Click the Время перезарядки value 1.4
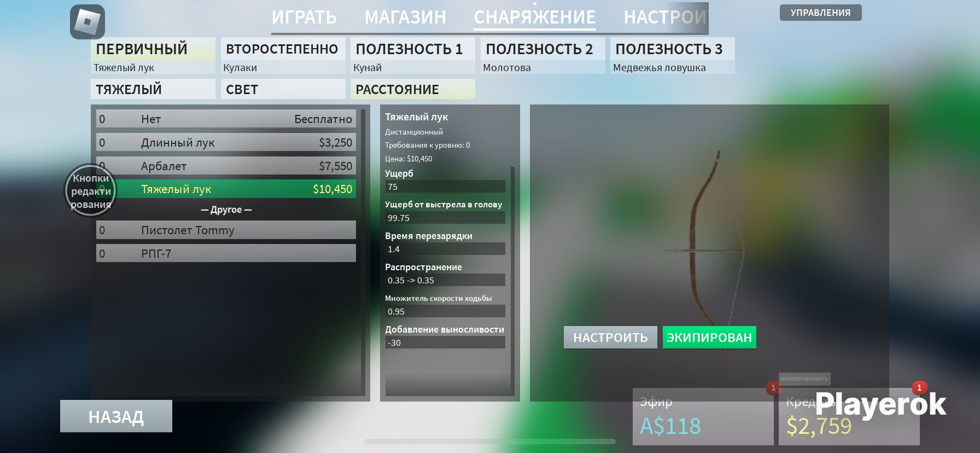Screen dimensions: 980x453 445,249
